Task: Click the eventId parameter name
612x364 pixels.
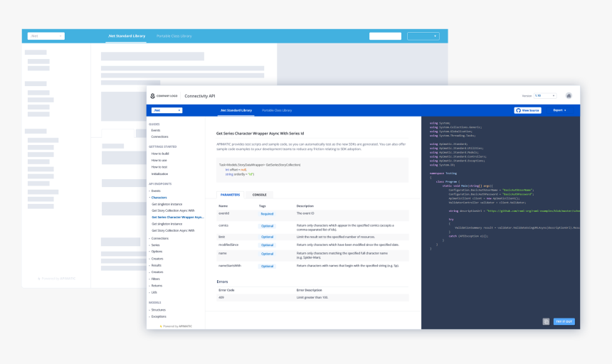Action: [x=223, y=213]
